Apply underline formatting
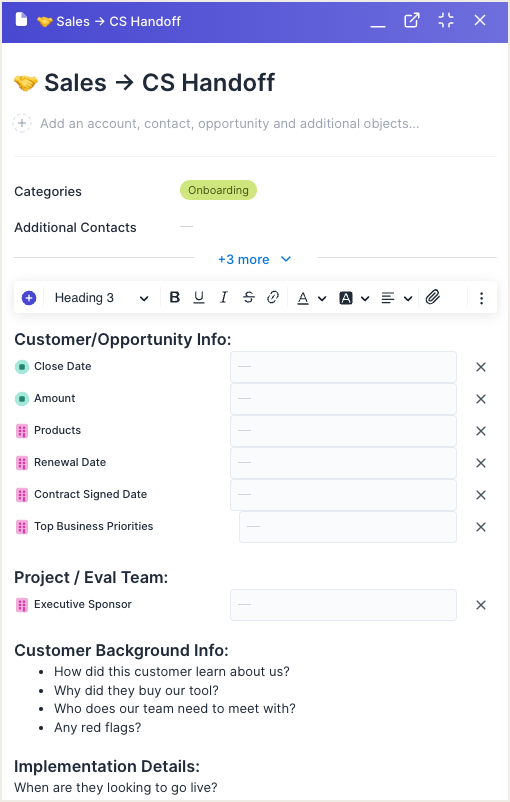 tap(199, 298)
